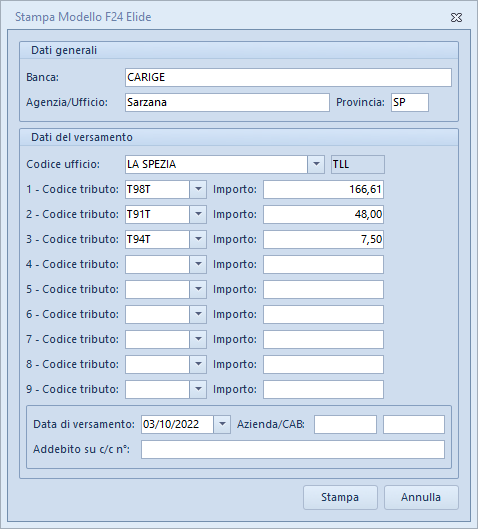Click the Annulla button
The image size is (478, 529).
(421, 497)
